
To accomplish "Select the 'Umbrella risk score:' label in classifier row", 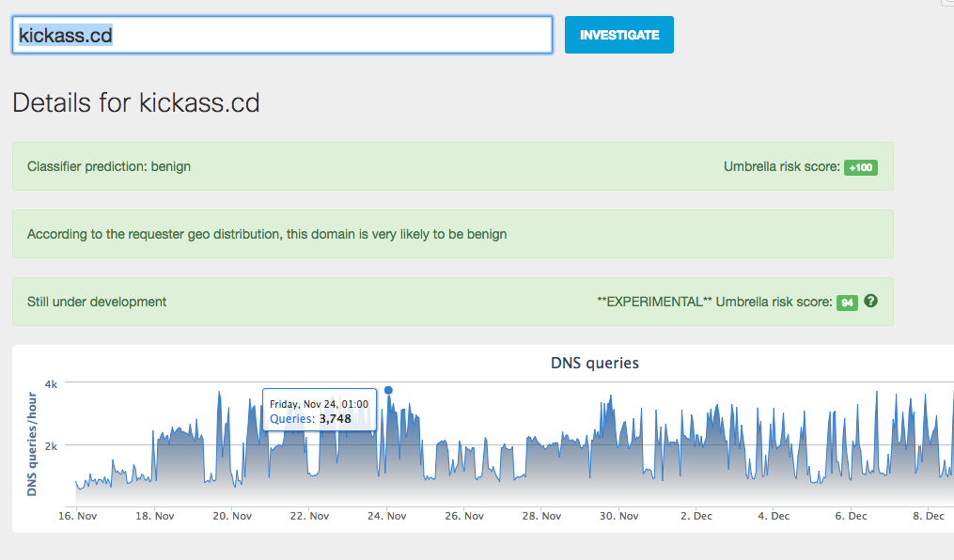I will click(781, 166).
